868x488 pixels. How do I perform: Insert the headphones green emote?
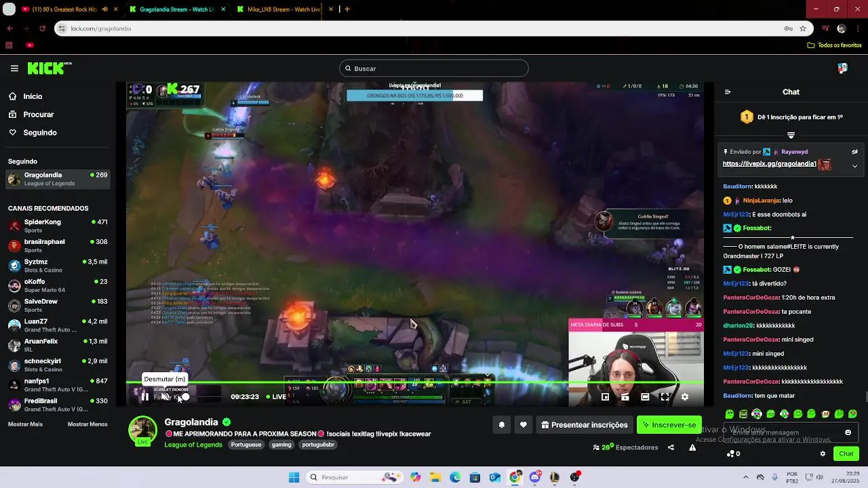pyautogui.click(x=757, y=414)
